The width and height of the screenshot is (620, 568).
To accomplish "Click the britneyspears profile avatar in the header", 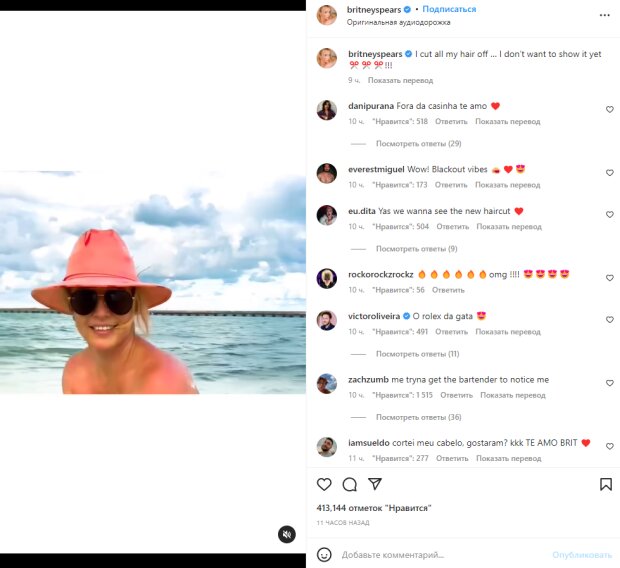I will [327, 15].
